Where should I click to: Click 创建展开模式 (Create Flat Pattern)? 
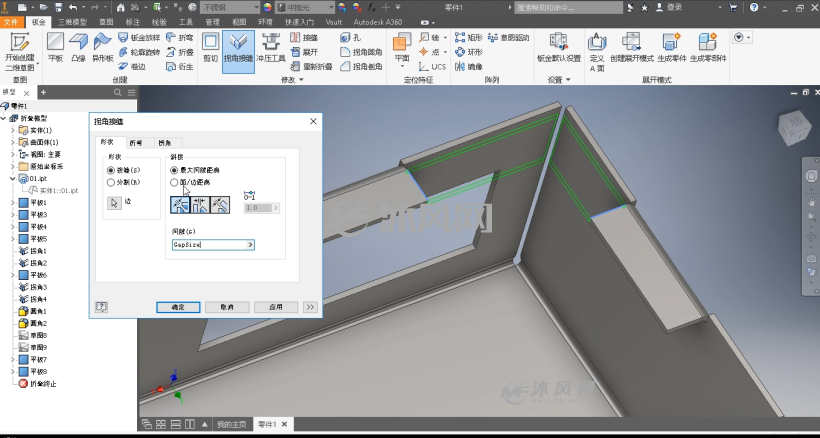632,48
